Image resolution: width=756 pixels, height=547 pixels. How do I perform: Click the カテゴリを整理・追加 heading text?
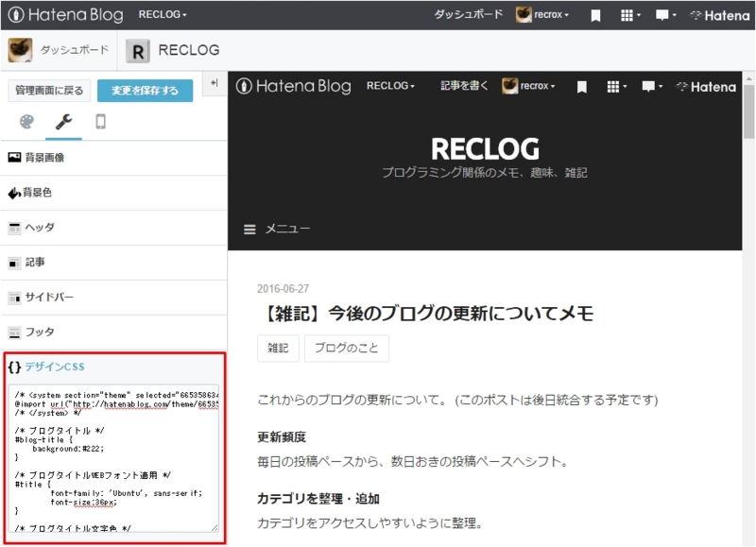(x=318, y=499)
